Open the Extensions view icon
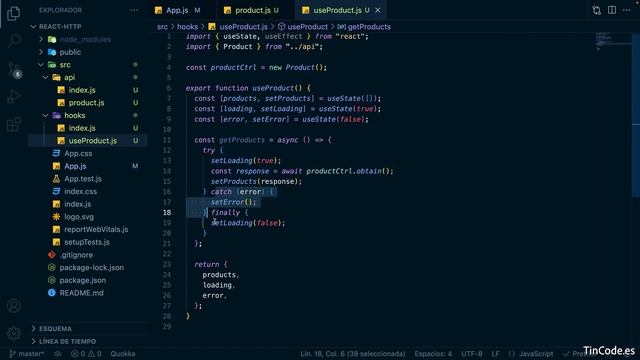Image resolution: width=640 pixels, height=360 pixels. [x=13, y=124]
